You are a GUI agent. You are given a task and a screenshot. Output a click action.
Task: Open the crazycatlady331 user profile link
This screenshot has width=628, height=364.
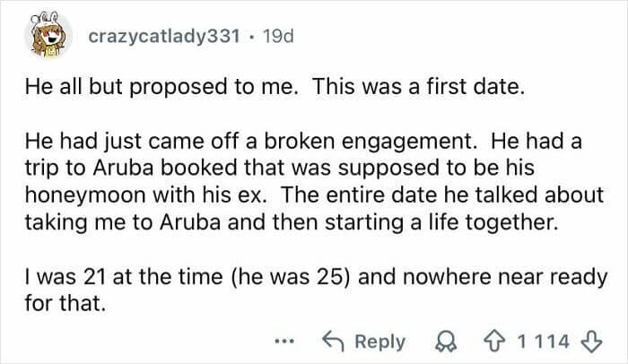(164, 37)
